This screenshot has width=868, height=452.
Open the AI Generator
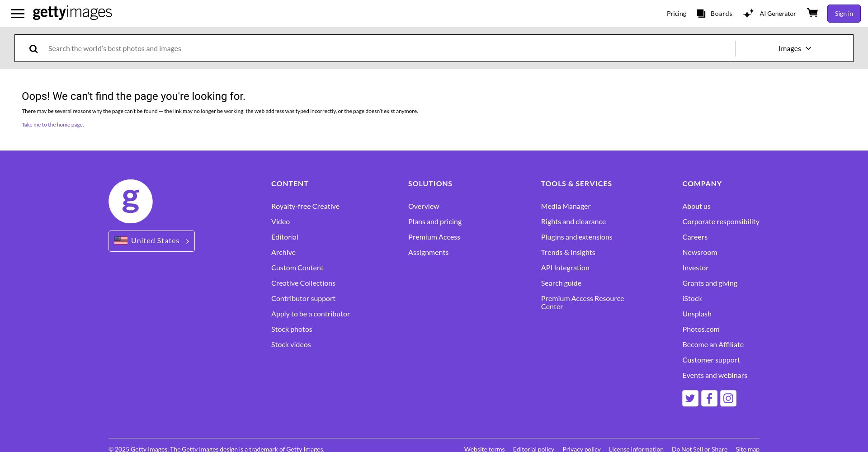pos(770,14)
